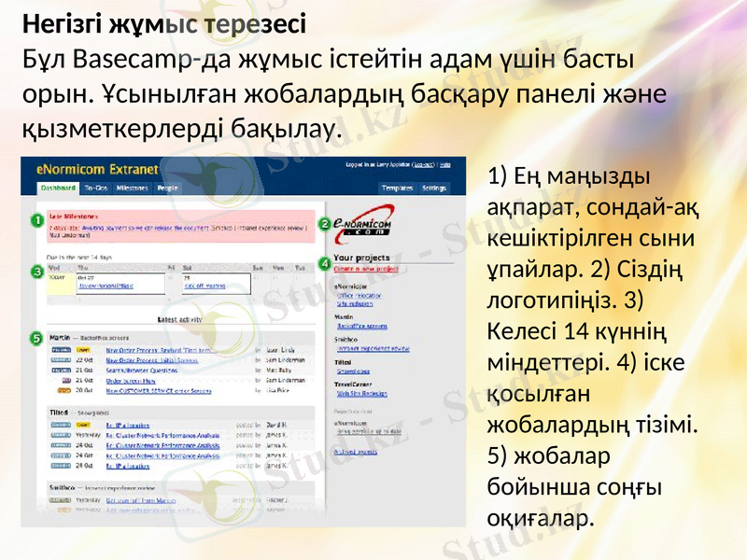Click green badge 5 beside Latest activity
Screen dimensions: 747x560
[35, 339]
